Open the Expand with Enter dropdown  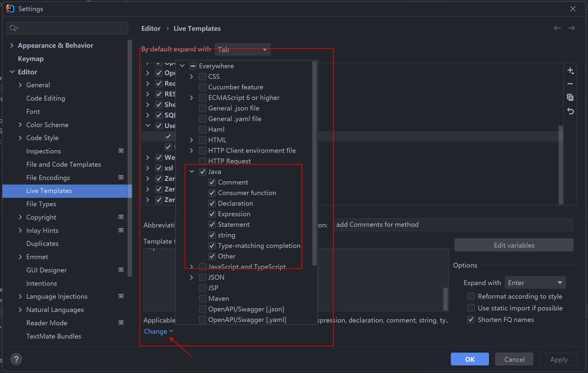[535, 283]
